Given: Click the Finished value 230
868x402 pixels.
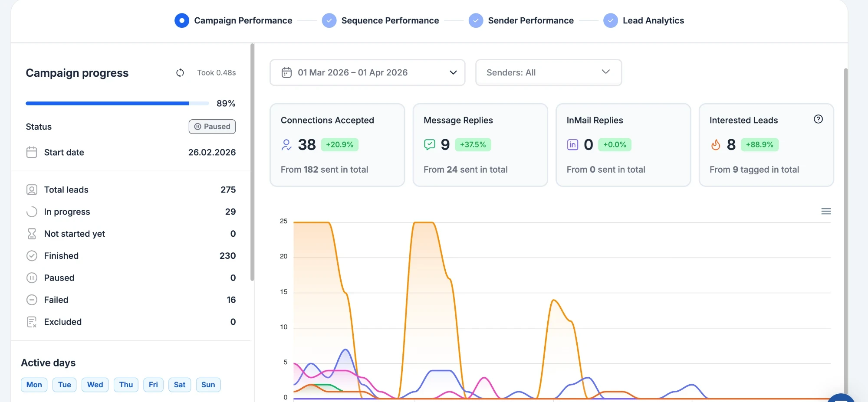Looking at the screenshot, I should (227, 256).
